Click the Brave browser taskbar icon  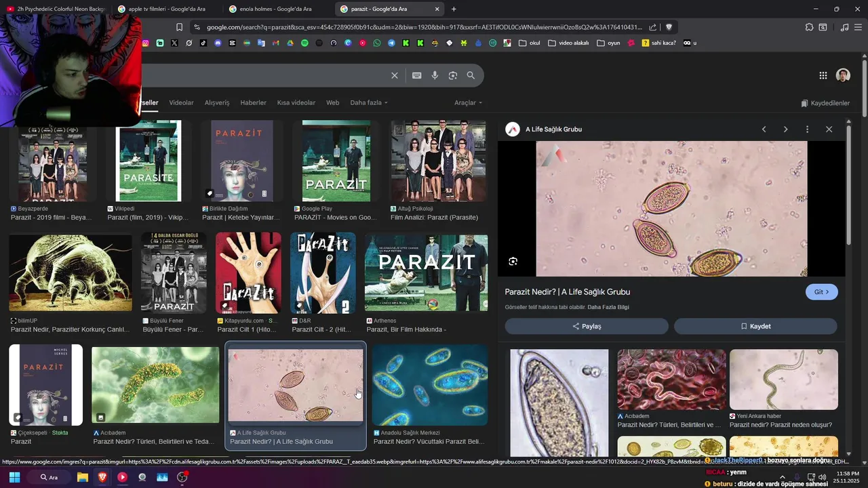coord(102,477)
